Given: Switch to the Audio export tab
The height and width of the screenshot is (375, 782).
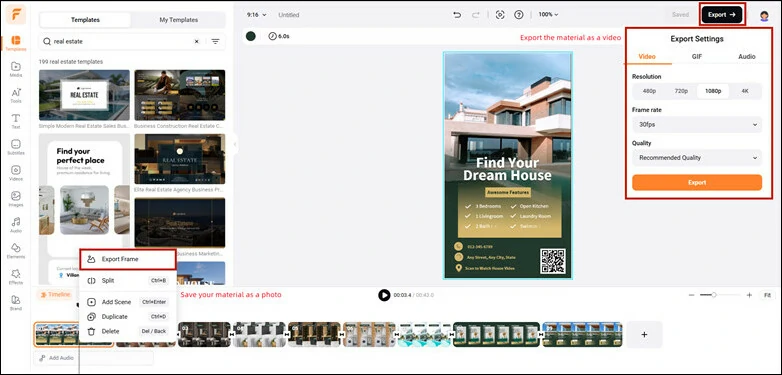Looking at the screenshot, I should click(747, 57).
